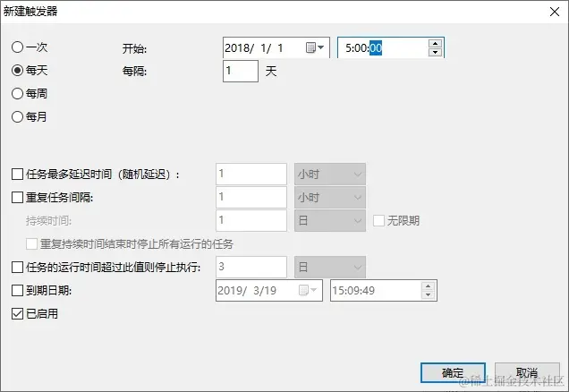
Task: Confirm with the 确定 button
Action: [453, 372]
